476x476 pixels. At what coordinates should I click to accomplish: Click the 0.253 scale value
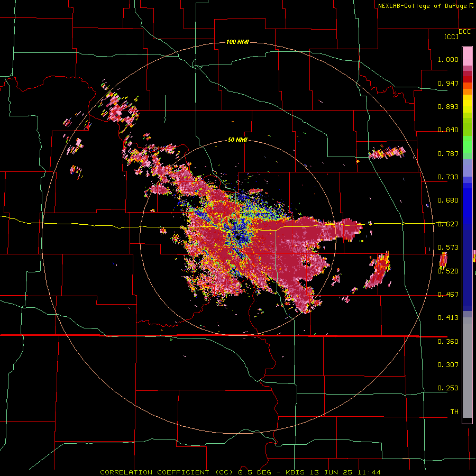coord(448,388)
